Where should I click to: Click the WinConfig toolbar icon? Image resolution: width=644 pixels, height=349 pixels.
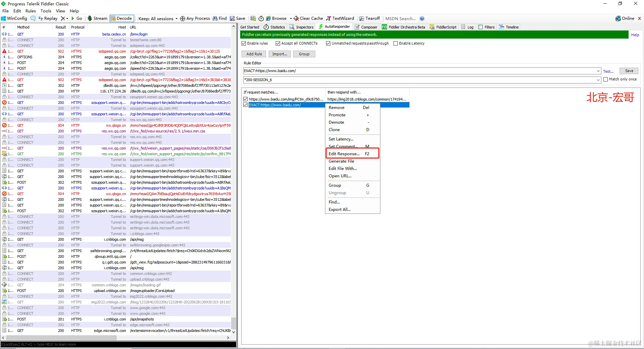[x=14, y=18]
